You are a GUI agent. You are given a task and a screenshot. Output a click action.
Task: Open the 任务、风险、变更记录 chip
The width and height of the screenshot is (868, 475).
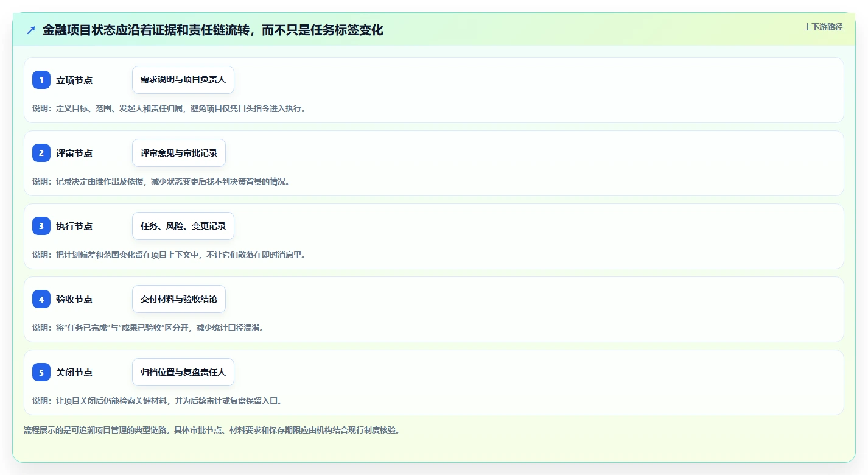(x=183, y=226)
